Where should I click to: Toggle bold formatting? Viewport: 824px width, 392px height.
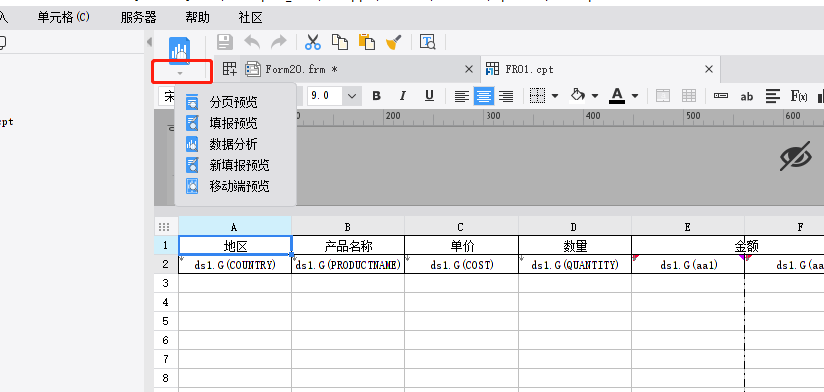tap(376, 96)
